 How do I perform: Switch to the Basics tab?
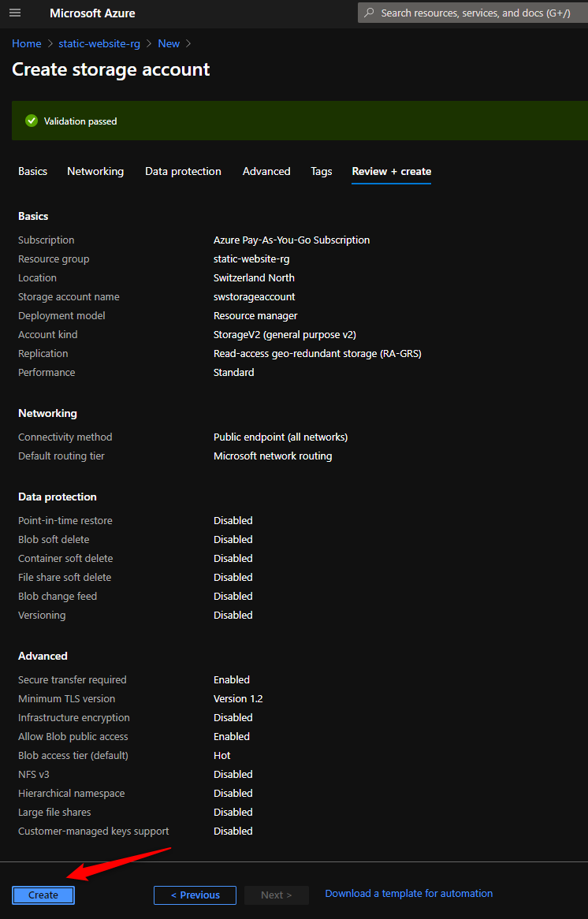33,171
